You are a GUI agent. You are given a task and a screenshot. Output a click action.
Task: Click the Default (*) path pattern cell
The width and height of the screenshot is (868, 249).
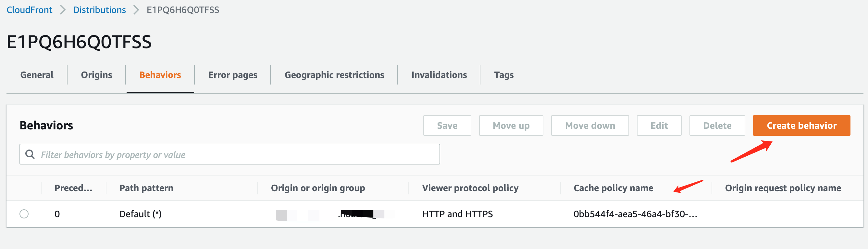pos(140,214)
